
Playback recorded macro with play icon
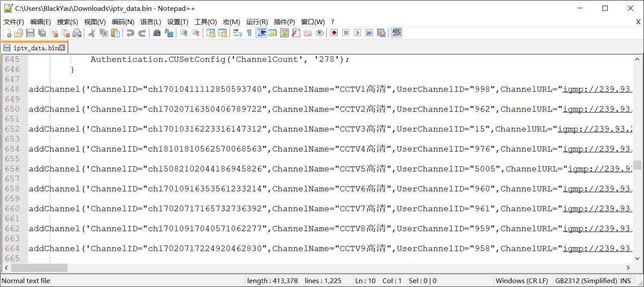(x=357, y=33)
